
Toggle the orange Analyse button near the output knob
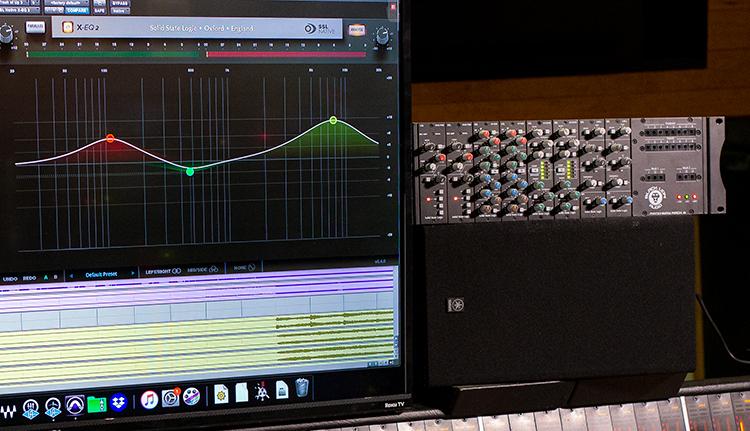pyautogui.click(x=356, y=30)
